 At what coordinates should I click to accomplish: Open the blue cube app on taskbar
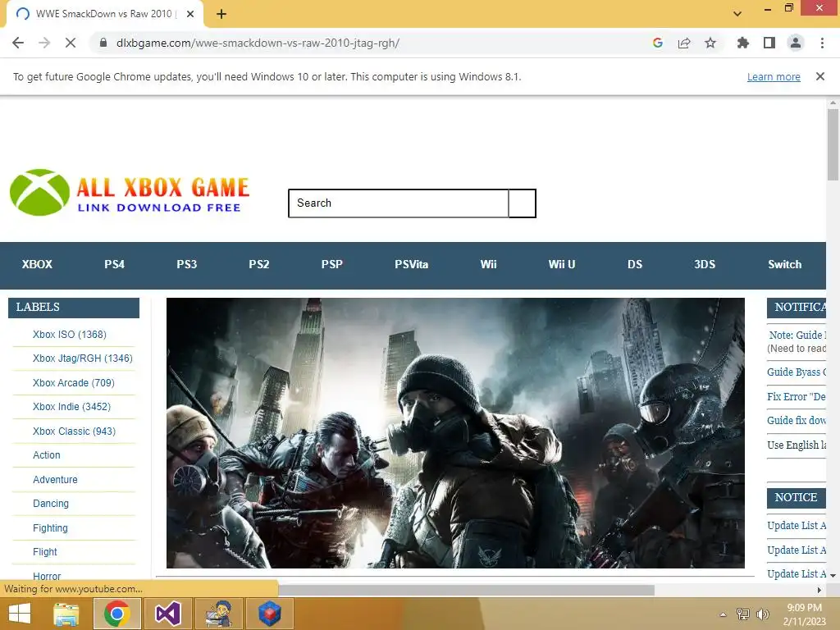[270, 614]
